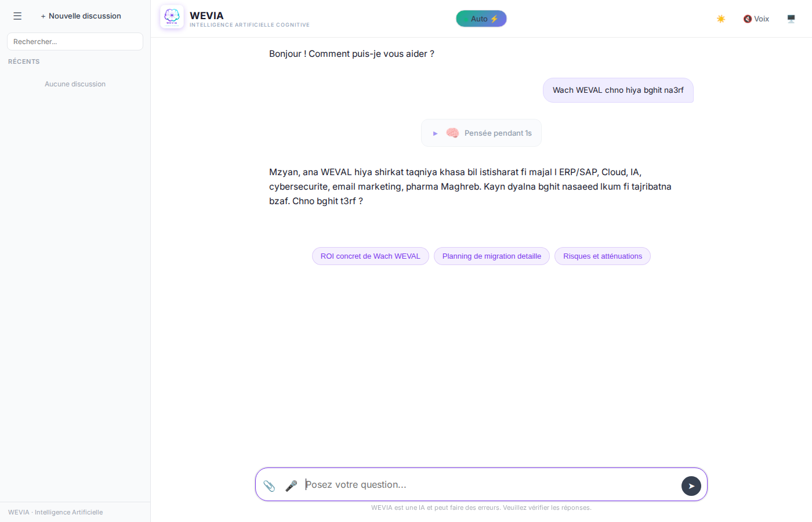Click the pink brain thinking icon
Viewport: 812px width, 522px height.
[452, 133]
